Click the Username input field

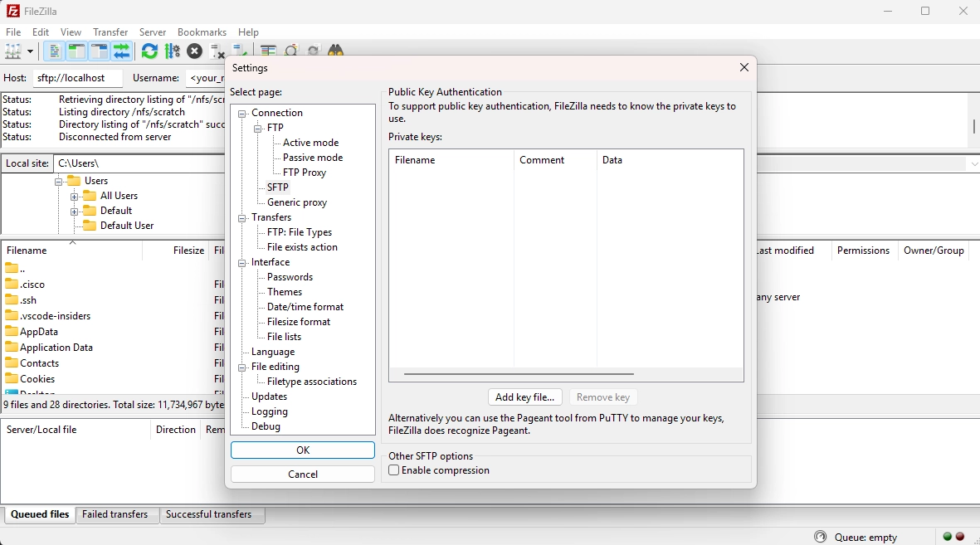205,78
